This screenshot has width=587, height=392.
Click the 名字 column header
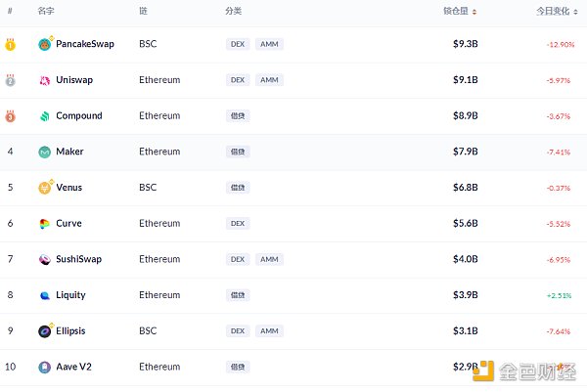coord(46,11)
